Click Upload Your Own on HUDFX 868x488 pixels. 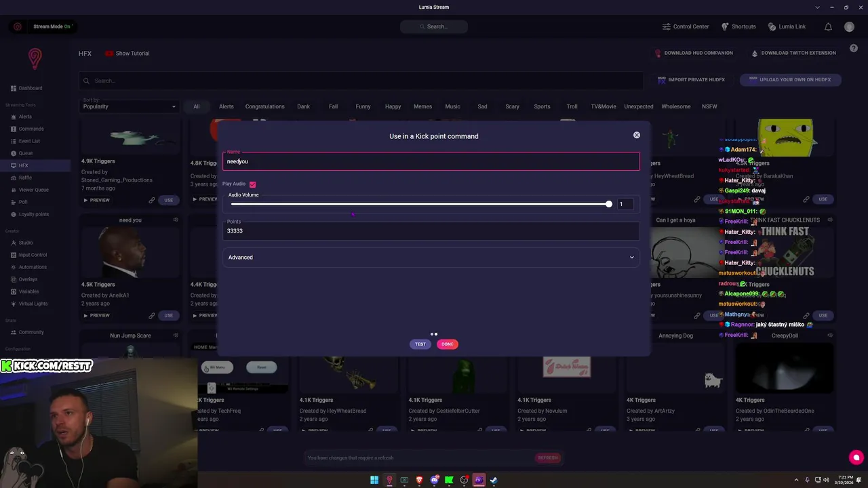pos(790,79)
